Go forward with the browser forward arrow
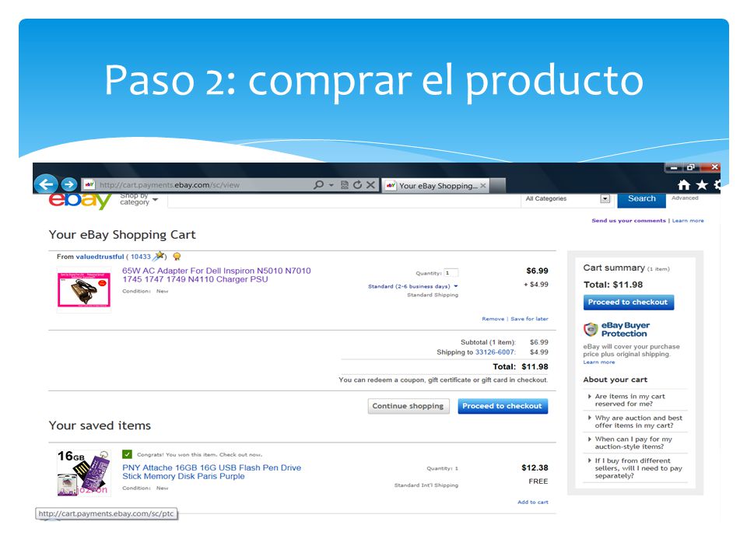 click(x=69, y=184)
